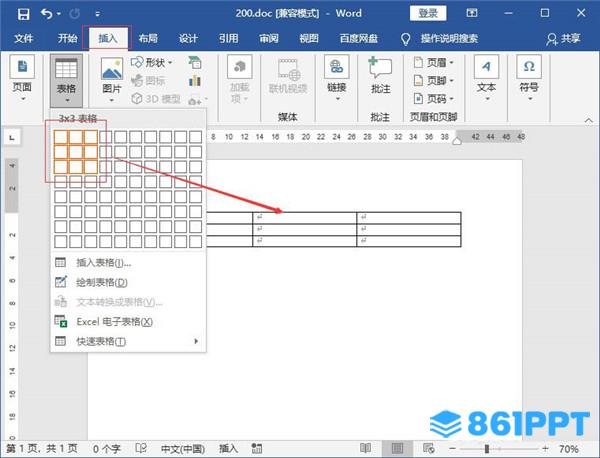Viewport: 600px width, 458px height.
Task: Open the 文件 tab
Action: (24, 38)
